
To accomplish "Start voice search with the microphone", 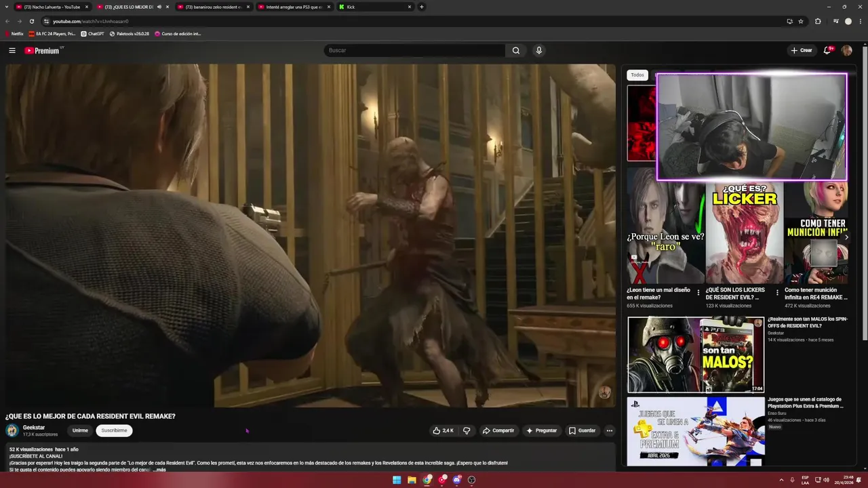I will (x=539, y=50).
